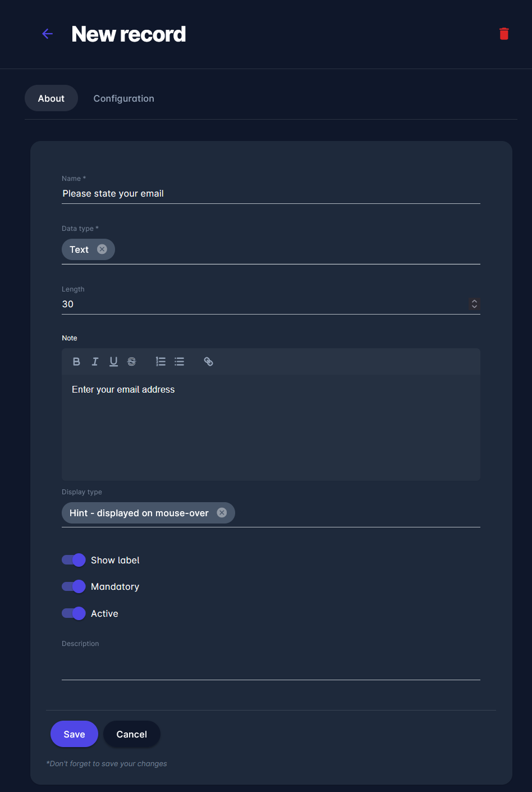
Task: Apply strikethrough in the Note toolbar
Action: pyautogui.click(x=132, y=362)
